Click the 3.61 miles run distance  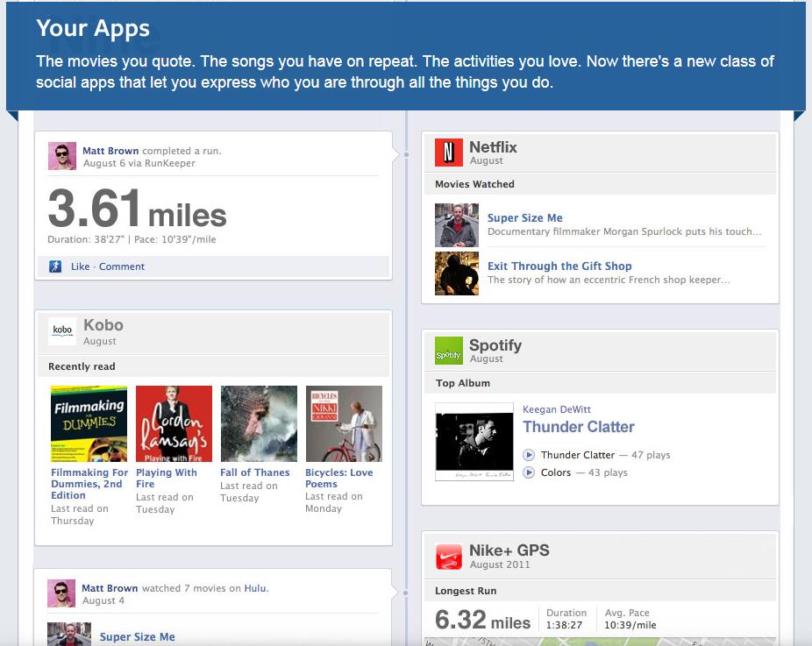(x=137, y=209)
